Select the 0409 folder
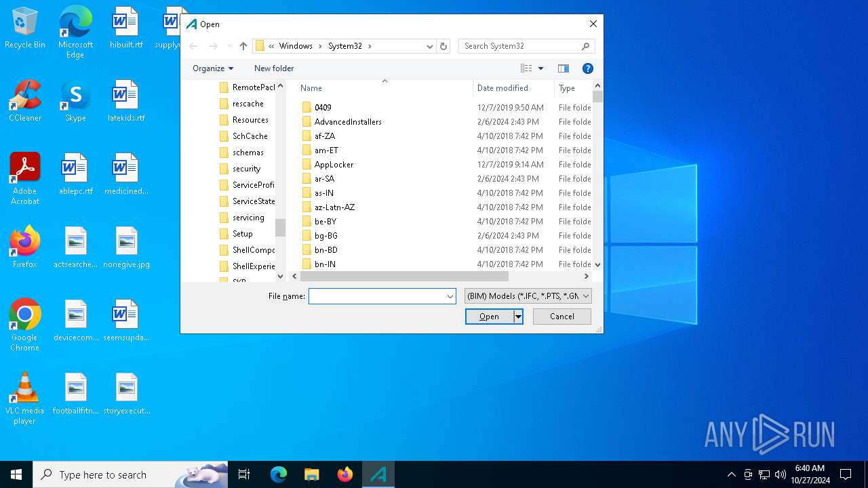Viewport: 868px width, 488px height. (323, 108)
